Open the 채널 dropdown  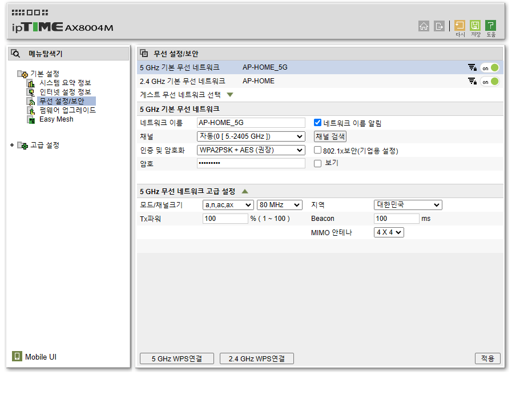pos(251,136)
